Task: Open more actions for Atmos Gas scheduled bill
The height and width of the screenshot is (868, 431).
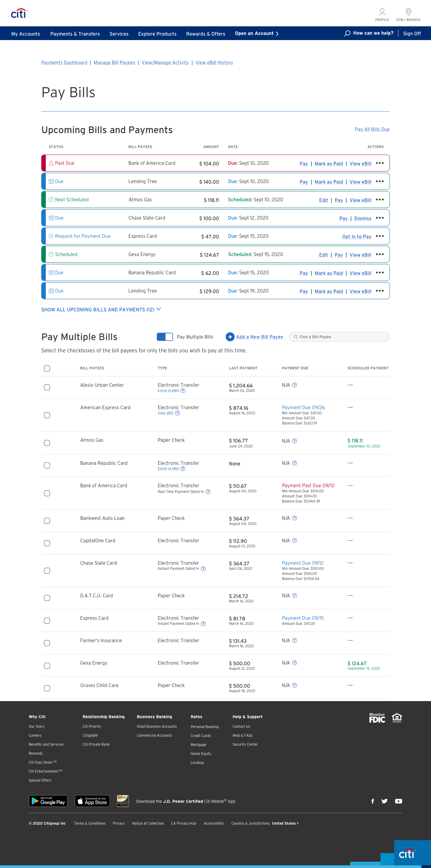Action: [x=380, y=200]
